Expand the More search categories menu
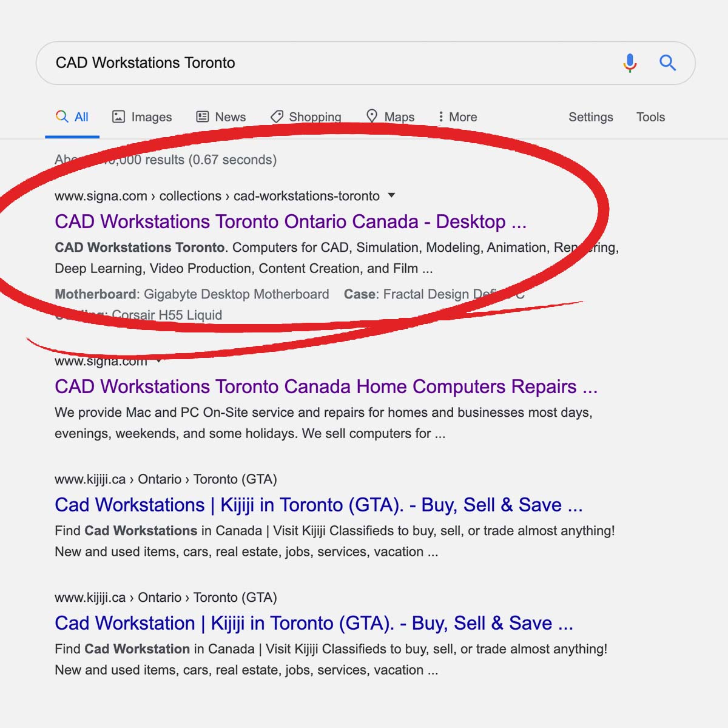 pos(457,117)
